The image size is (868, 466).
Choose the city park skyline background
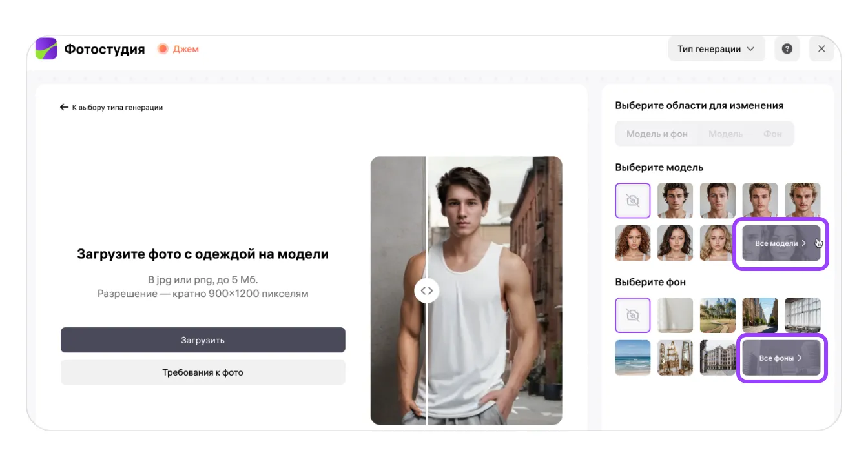pyautogui.click(x=718, y=315)
